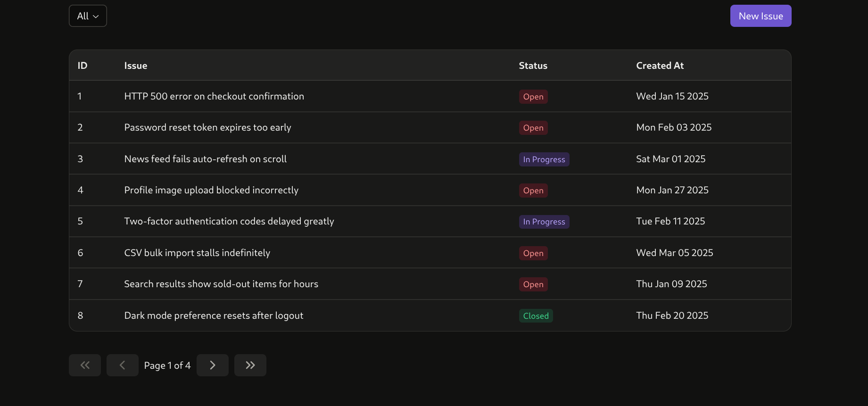
Task: Click the Issue column header
Action: pyautogui.click(x=135, y=66)
